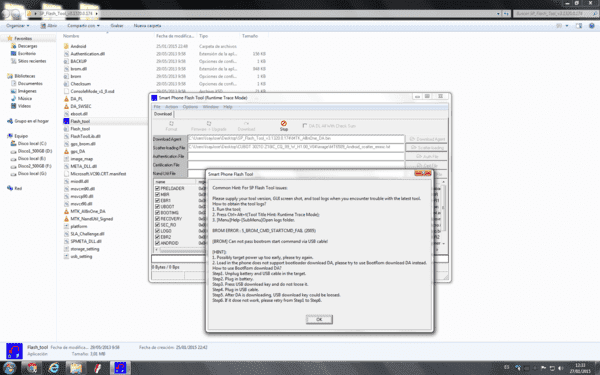Uncheck the SEC_RO partition checkbox
600x375 pixels.
[157, 225]
